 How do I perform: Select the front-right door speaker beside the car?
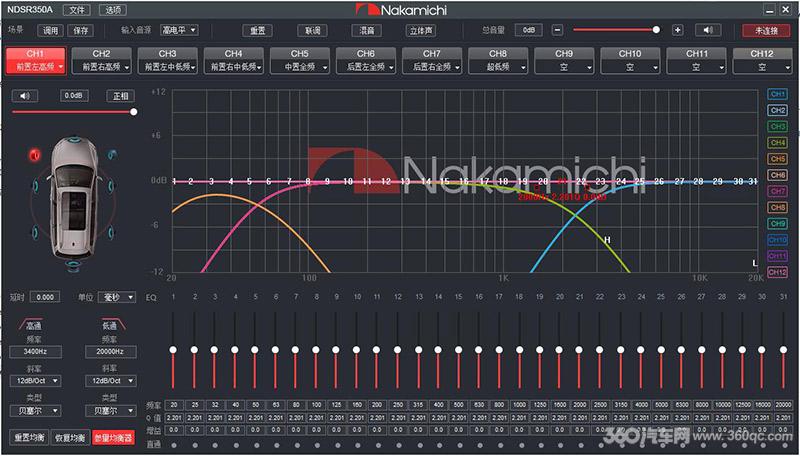(x=112, y=186)
